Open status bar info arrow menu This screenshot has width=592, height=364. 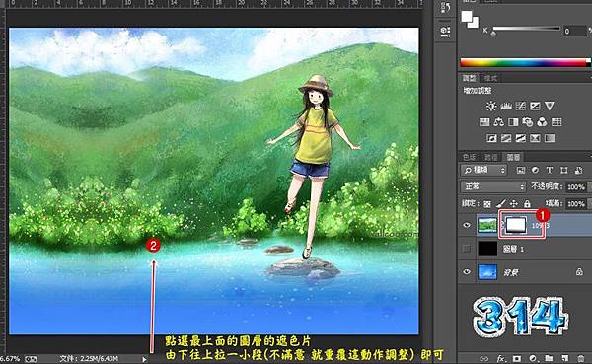144,359
